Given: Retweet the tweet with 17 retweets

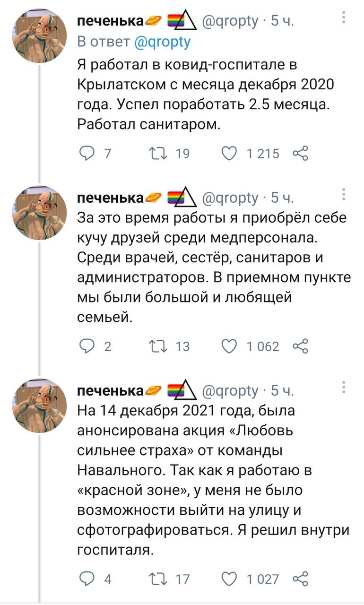Looking at the screenshot, I should pyautogui.click(x=155, y=579).
